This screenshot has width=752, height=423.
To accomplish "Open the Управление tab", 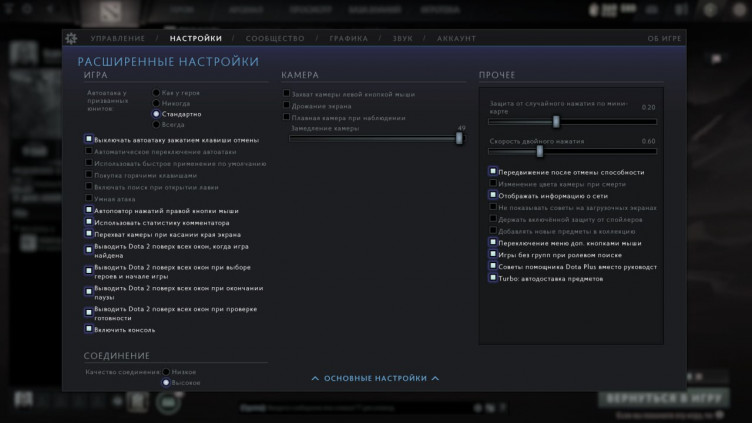I will pyautogui.click(x=117, y=38).
